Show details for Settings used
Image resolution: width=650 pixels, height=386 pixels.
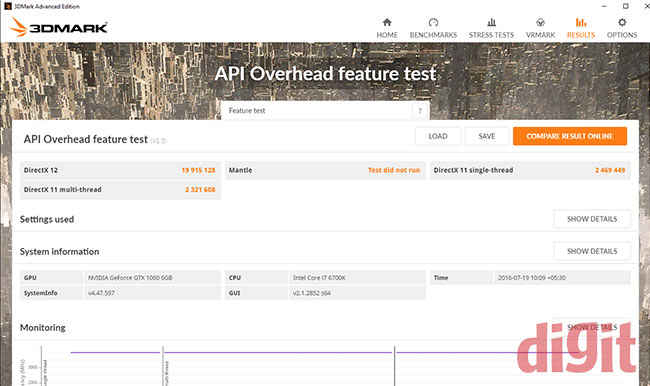tap(592, 219)
